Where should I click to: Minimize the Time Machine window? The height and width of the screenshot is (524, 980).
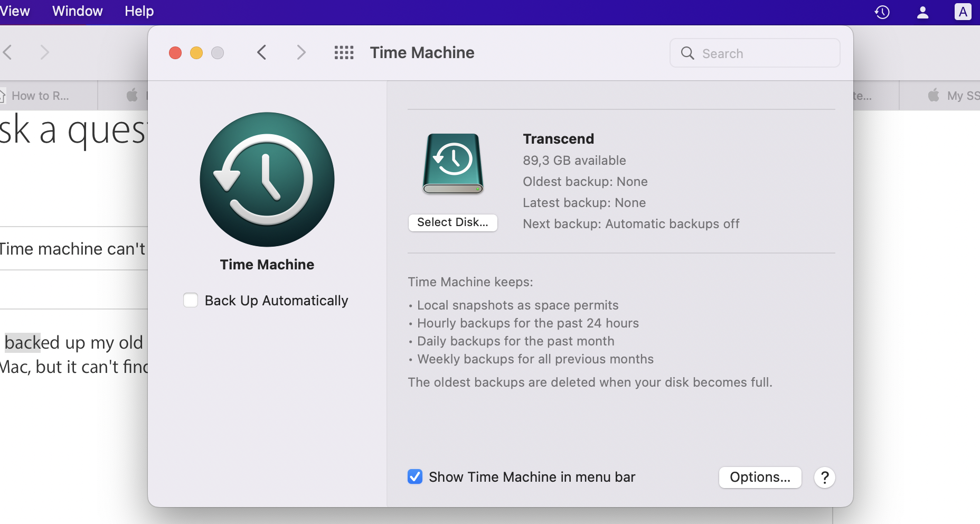pos(196,53)
